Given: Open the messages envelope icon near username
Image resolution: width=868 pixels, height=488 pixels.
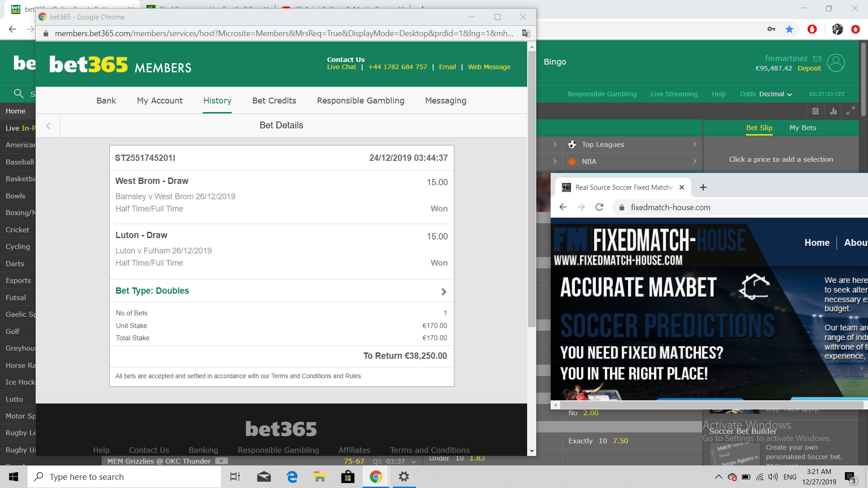Looking at the screenshot, I should (x=817, y=59).
